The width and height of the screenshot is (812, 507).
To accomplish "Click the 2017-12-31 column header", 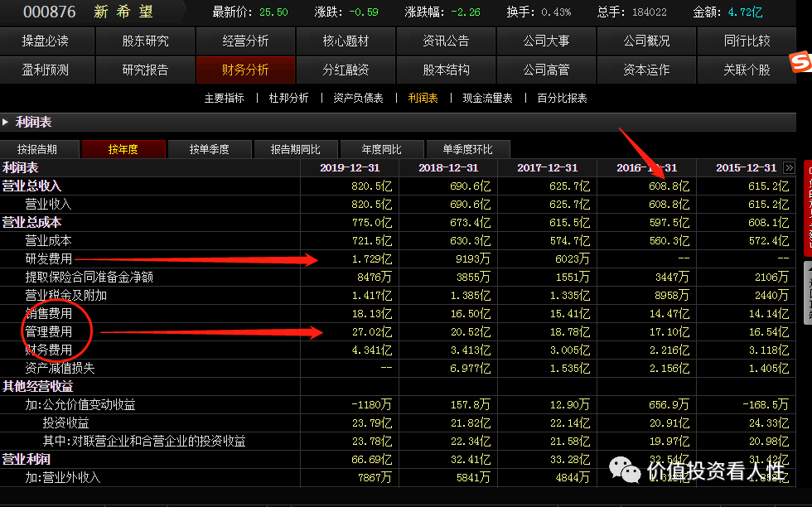I will point(548,168).
